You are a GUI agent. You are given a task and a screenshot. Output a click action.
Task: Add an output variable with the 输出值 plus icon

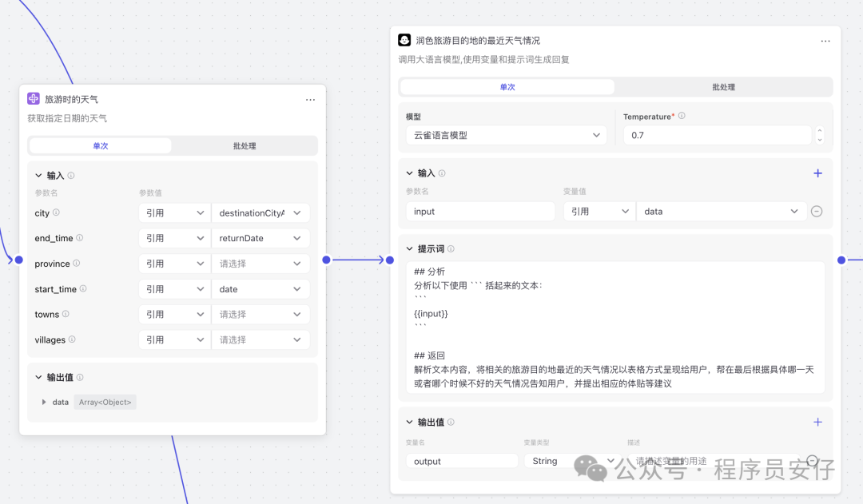(x=818, y=422)
